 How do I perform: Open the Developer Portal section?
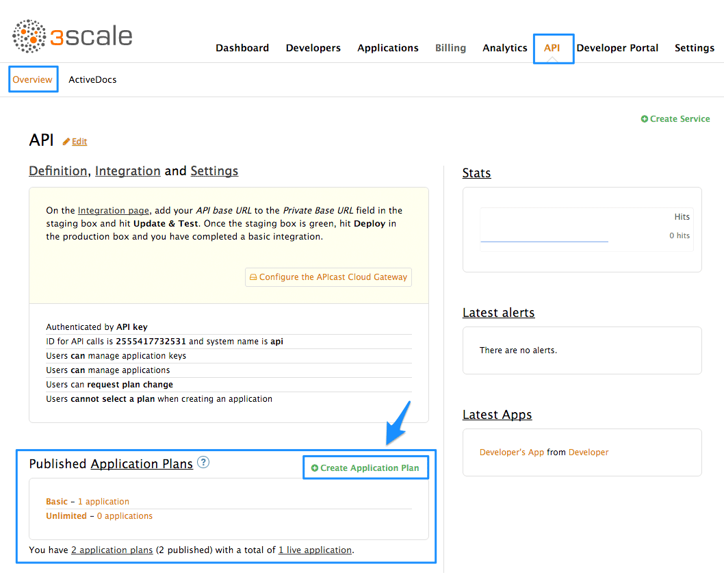617,48
